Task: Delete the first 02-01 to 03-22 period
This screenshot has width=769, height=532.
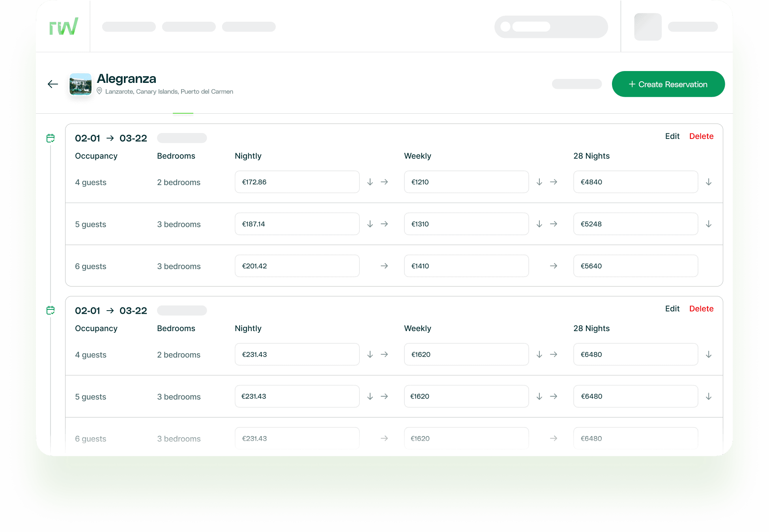Action: coord(701,136)
